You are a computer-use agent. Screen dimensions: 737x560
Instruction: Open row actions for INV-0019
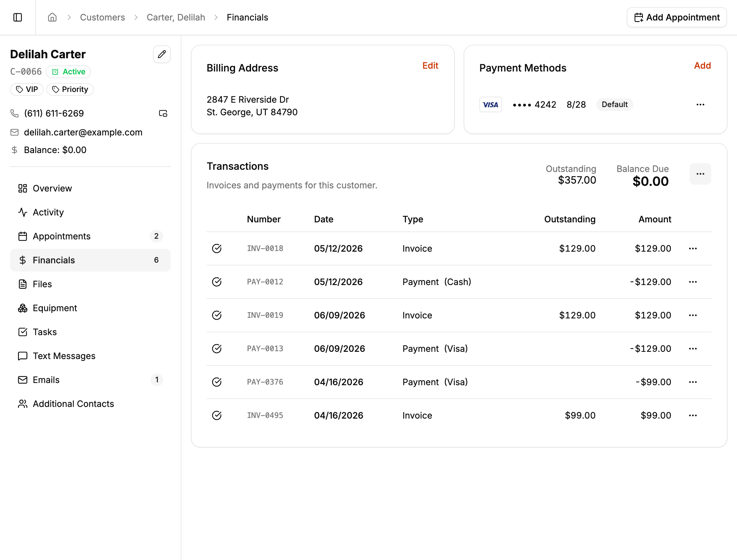click(x=693, y=315)
